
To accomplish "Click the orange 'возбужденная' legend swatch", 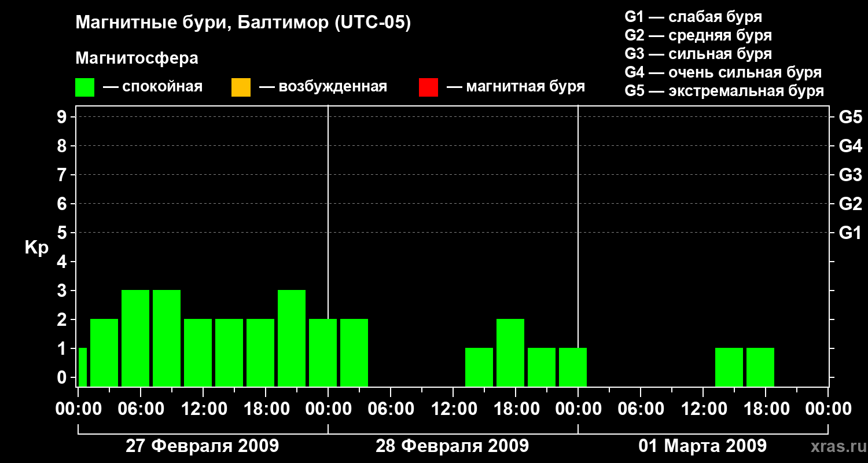I will point(241,87).
